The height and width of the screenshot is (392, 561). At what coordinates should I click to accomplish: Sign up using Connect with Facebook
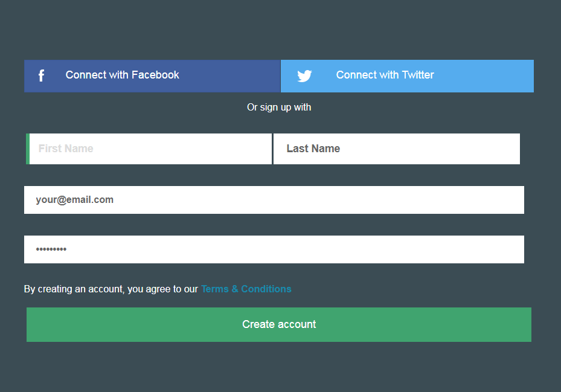152,76
